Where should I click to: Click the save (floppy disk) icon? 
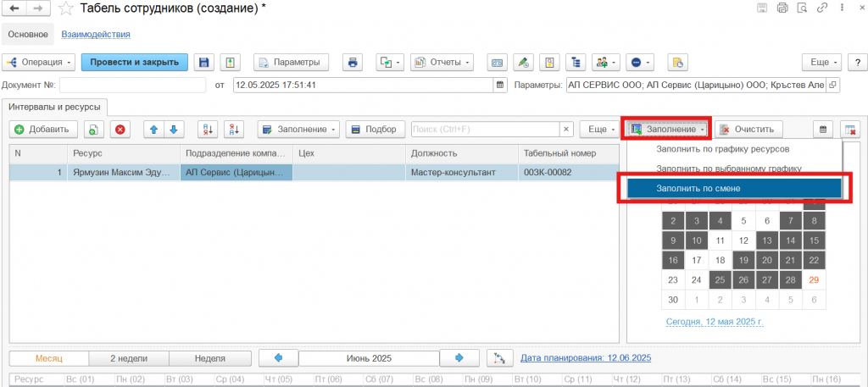coord(203,63)
